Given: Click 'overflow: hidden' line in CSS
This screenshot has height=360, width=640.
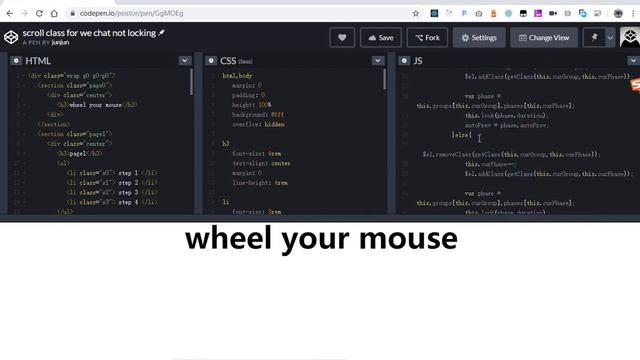Looking at the screenshot, I should point(258,124).
